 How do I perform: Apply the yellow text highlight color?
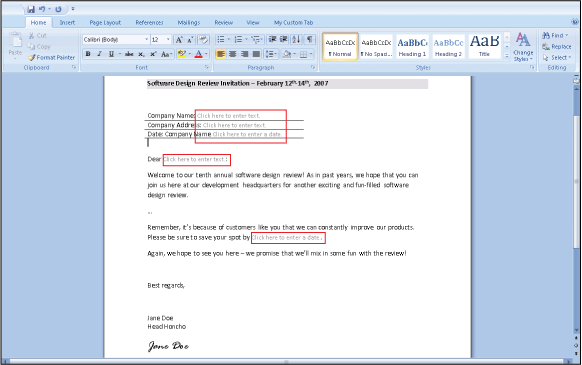(x=182, y=54)
